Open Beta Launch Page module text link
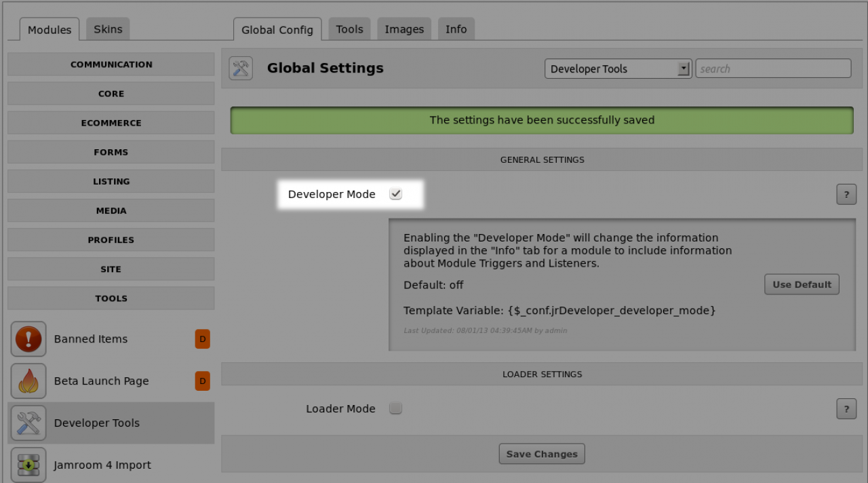The image size is (868, 483). (102, 381)
